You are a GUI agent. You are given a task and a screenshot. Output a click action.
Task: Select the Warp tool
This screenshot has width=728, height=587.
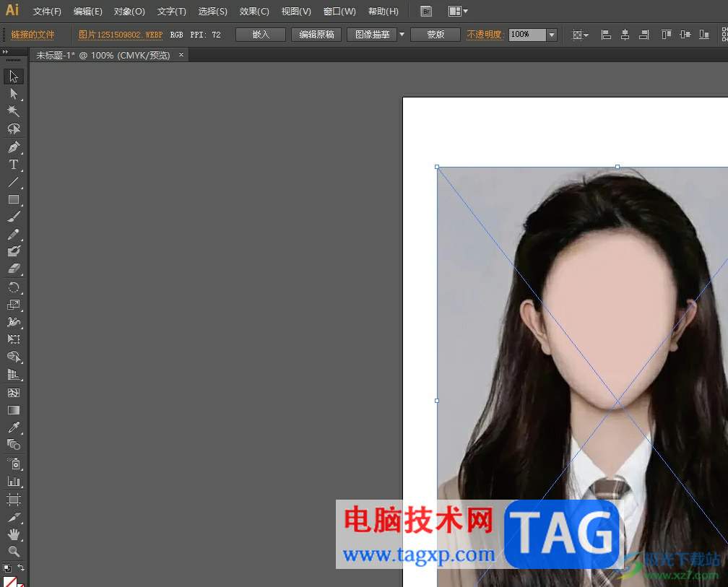tap(14, 322)
